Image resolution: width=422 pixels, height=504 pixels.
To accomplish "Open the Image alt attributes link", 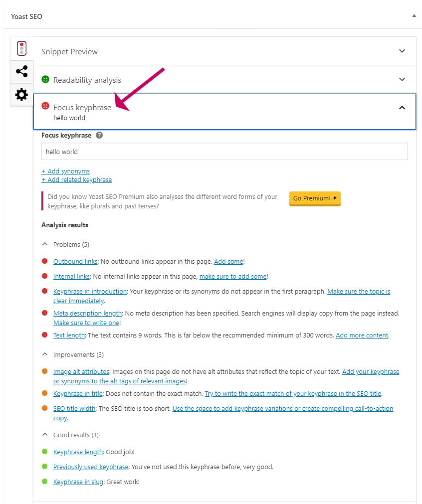I will [x=81, y=372].
